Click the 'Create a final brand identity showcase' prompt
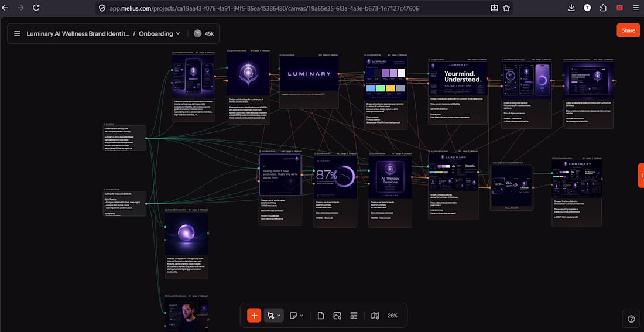The width and height of the screenshot is (644, 332). pyautogui.click(x=577, y=210)
